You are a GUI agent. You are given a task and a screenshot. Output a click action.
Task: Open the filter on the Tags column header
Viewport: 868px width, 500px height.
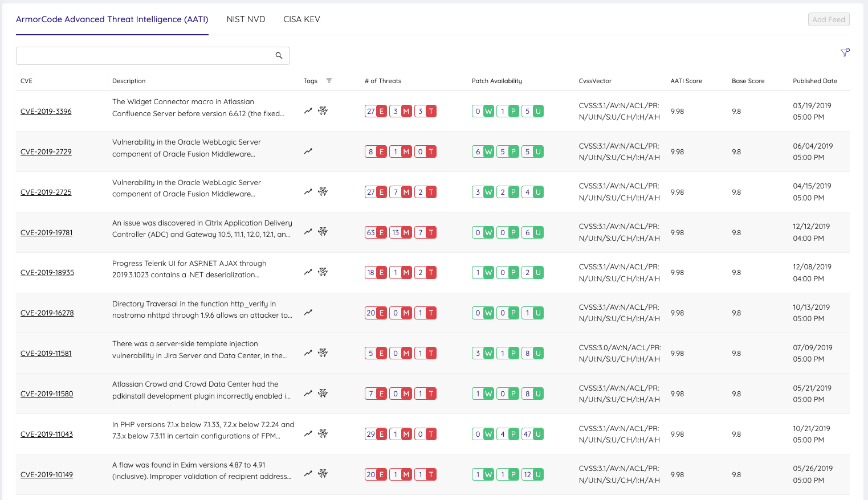(x=329, y=81)
